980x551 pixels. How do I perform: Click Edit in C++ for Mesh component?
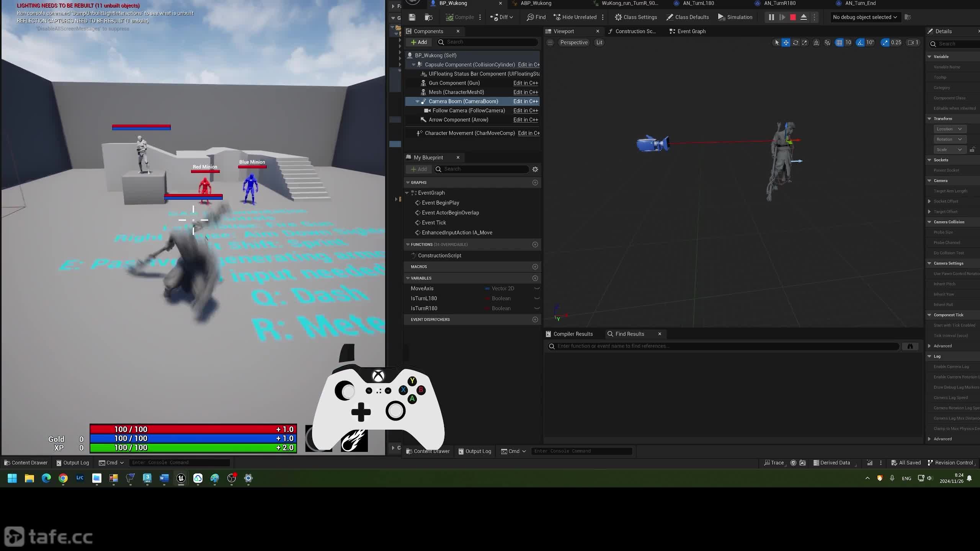tap(526, 92)
